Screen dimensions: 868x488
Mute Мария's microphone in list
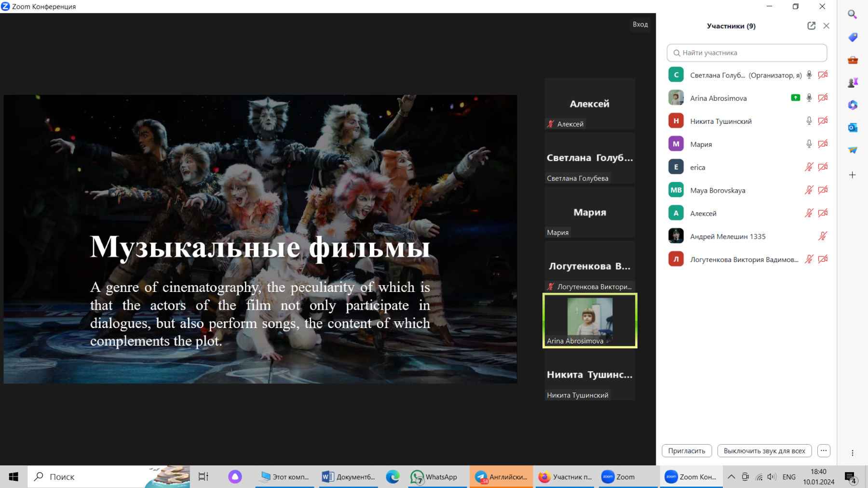coord(809,144)
